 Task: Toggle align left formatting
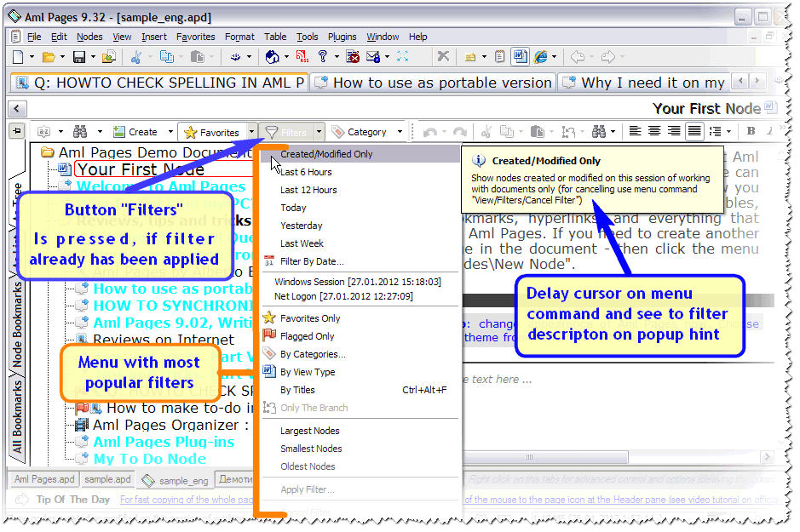[636, 131]
